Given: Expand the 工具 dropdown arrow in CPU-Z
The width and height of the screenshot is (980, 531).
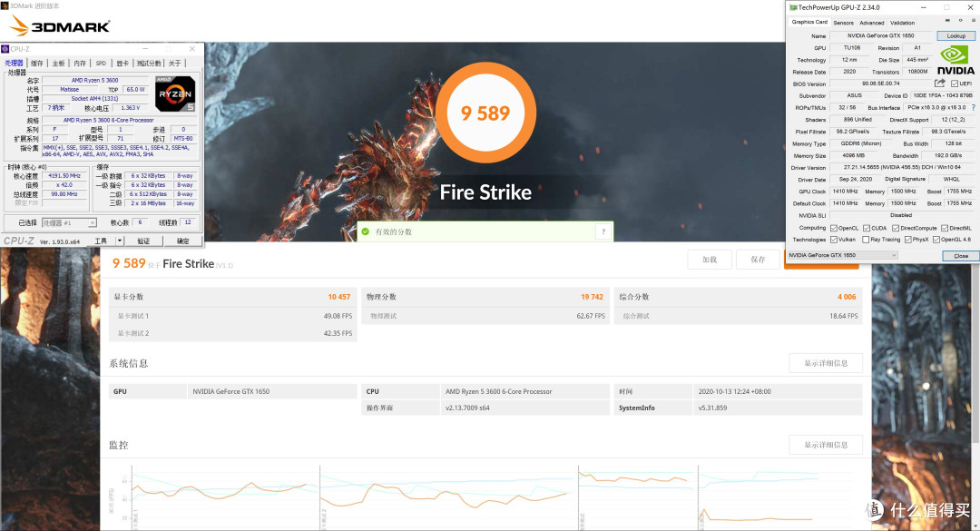Looking at the screenshot, I should (x=119, y=241).
